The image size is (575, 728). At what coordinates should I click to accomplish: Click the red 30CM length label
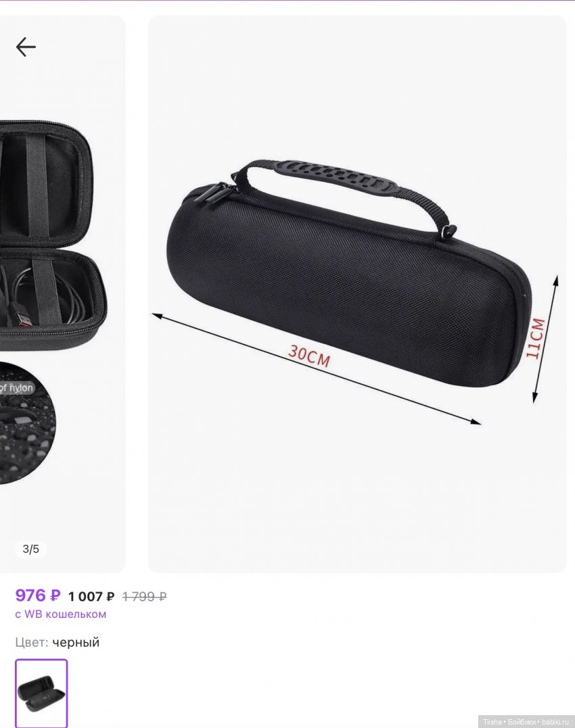309,356
